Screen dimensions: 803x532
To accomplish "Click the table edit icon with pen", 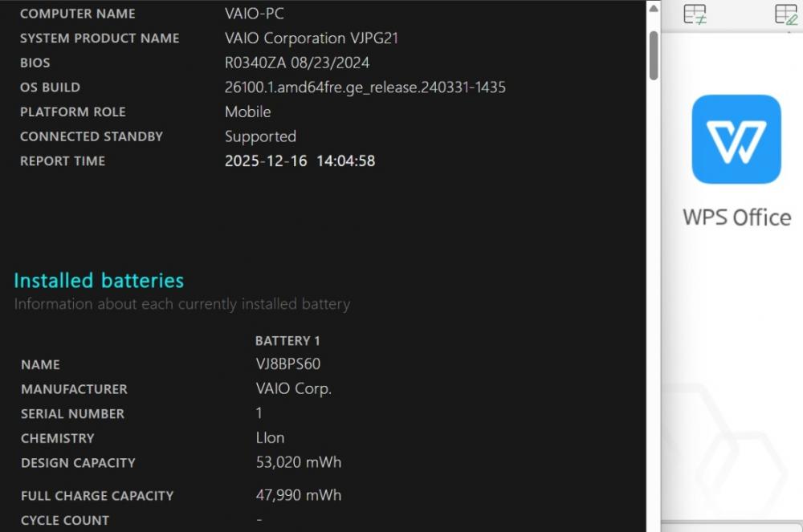I will tap(785, 14).
